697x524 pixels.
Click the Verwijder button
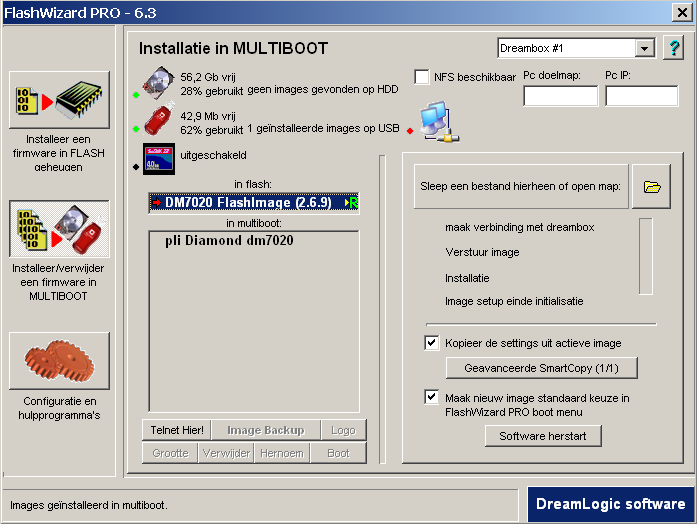click(226, 453)
